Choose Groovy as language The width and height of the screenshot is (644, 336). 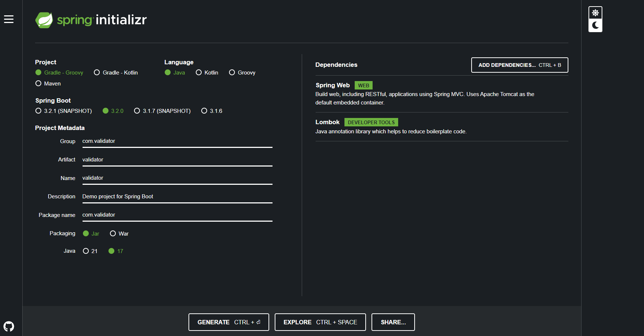(x=242, y=73)
